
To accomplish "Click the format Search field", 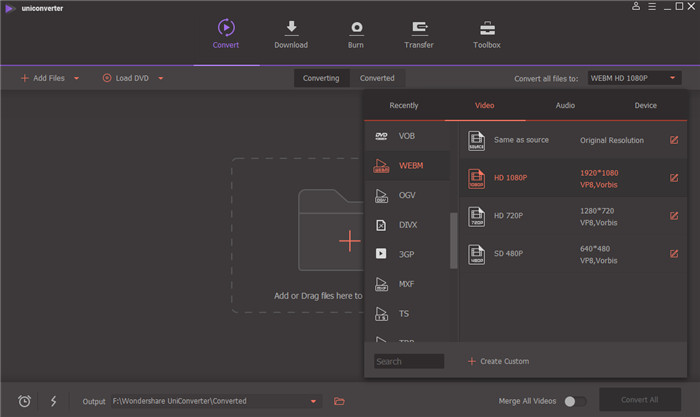I will coord(409,361).
